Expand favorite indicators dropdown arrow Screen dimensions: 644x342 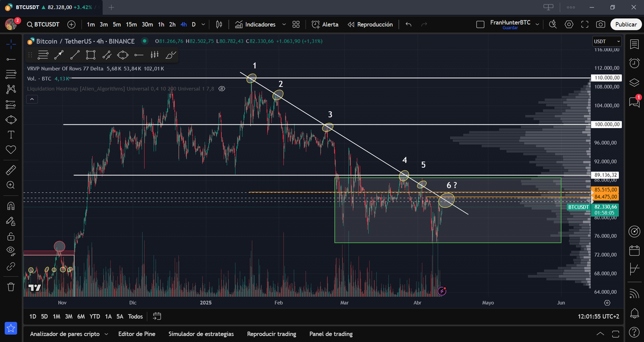click(x=283, y=25)
